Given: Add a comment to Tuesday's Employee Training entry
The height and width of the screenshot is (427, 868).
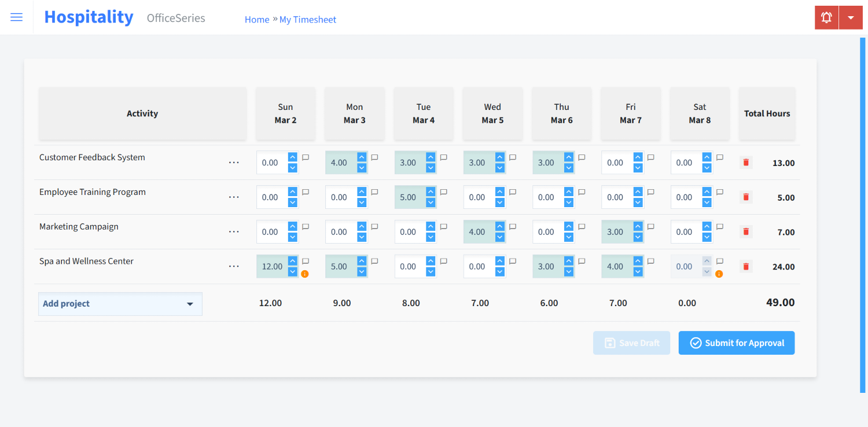Looking at the screenshot, I should point(443,192).
